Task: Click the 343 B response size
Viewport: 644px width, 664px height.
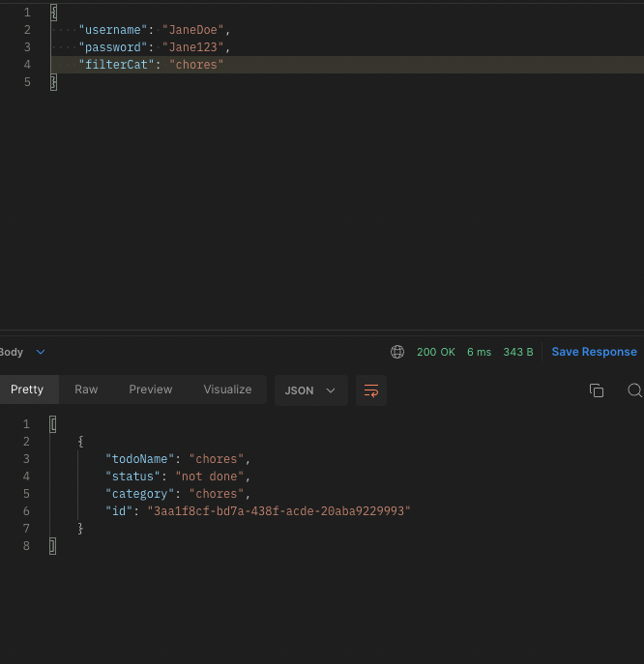Action: 518,352
